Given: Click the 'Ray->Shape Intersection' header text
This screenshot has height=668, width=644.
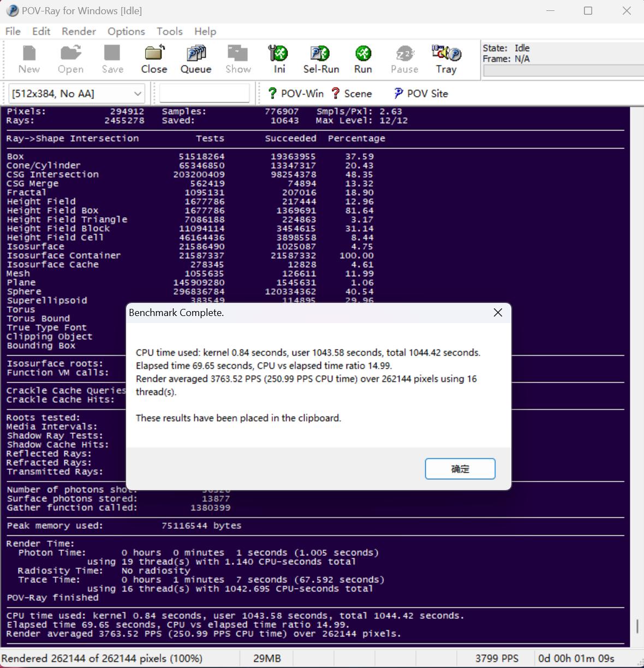Looking at the screenshot, I should [x=73, y=139].
